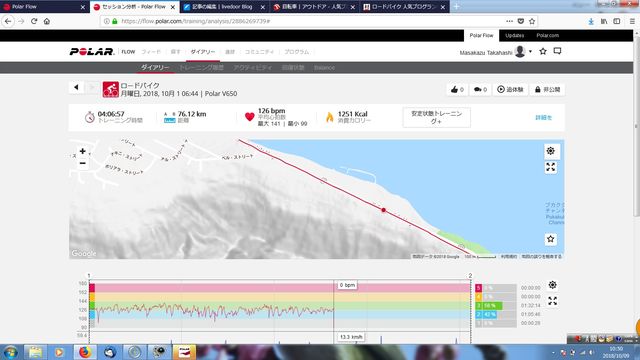
Task: Open the user profile avatar
Action: (x=520, y=51)
